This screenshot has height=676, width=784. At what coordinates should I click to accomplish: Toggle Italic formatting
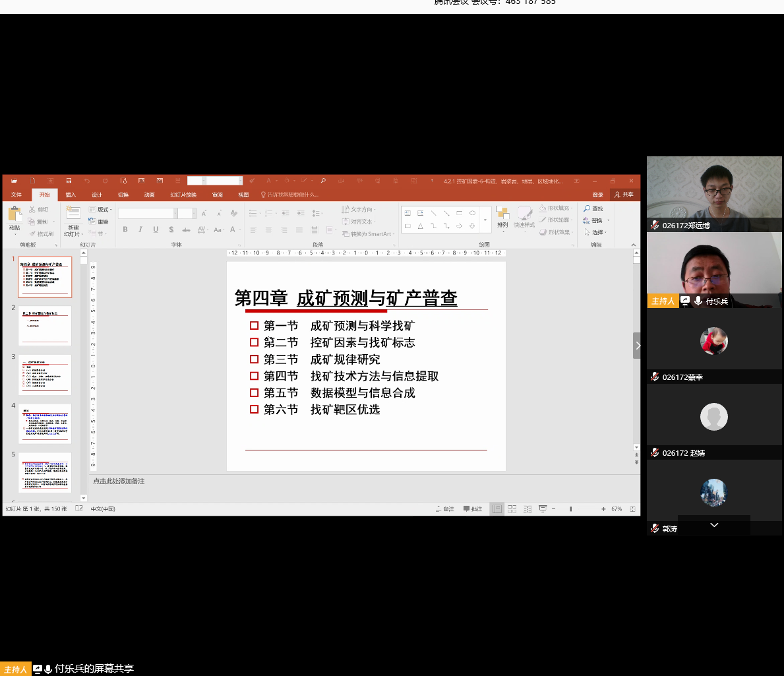click(140, 230)
